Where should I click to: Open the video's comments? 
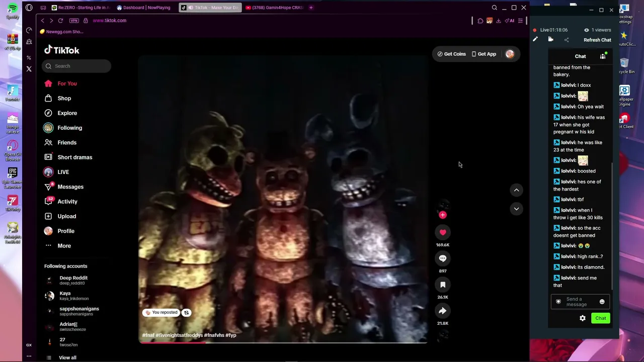443,258
